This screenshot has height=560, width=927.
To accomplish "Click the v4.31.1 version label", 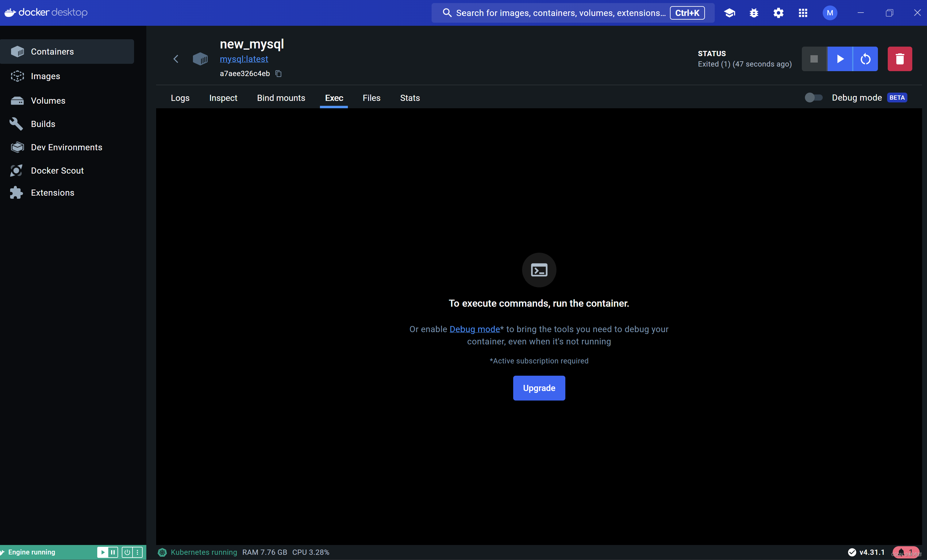I will pos(872,552).
